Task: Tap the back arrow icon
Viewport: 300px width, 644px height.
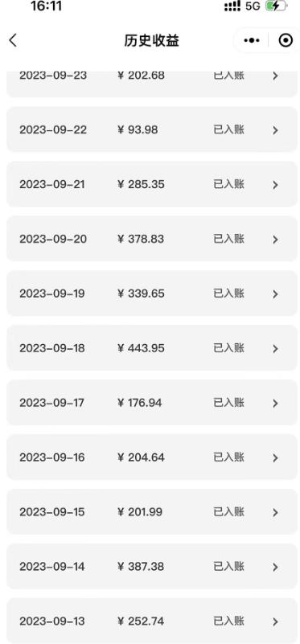Action: pos(13,40)
